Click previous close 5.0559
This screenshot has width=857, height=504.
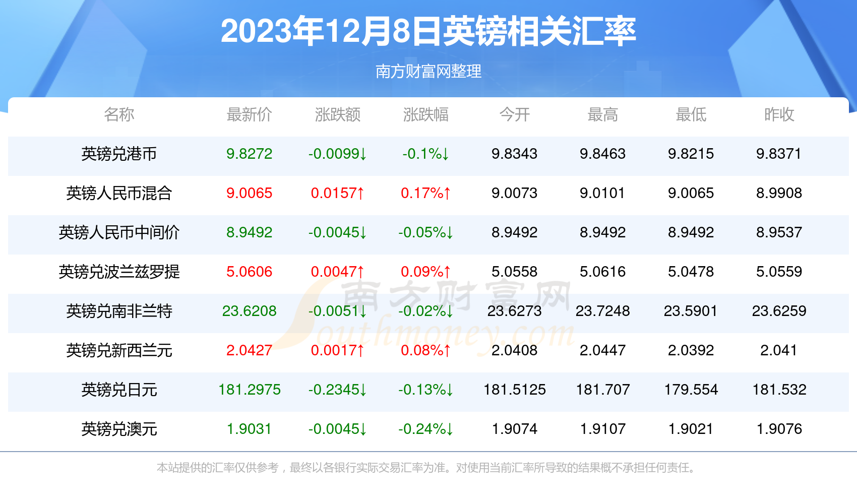coord(779,272)
